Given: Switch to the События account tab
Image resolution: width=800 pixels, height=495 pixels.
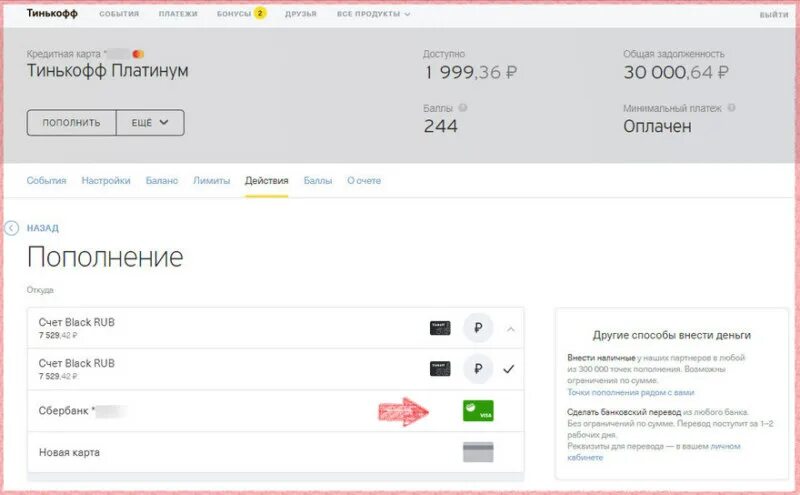Looking at the screenshot, I should [x=46, y=181].
